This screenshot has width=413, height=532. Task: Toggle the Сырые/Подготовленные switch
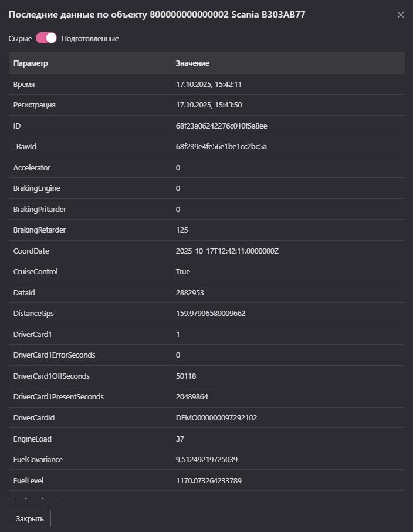pos(46,38)
